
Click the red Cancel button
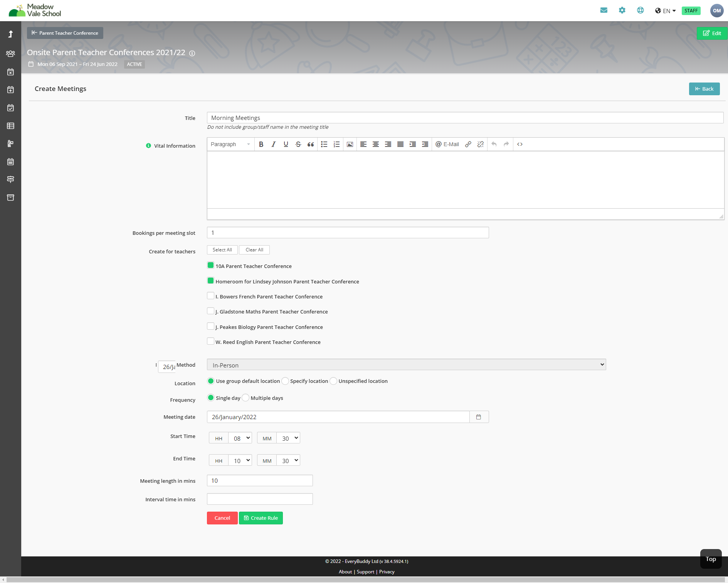tap(222, 518)
